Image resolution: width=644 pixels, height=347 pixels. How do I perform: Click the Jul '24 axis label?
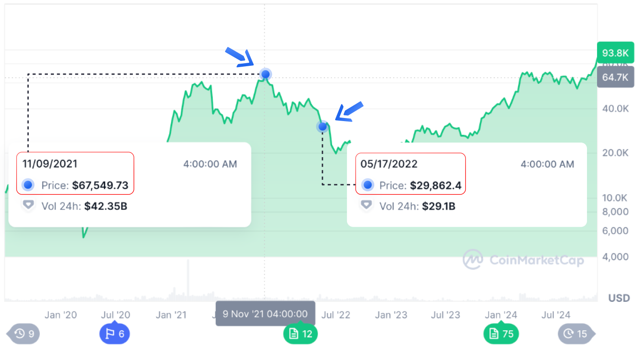point(556,315)
